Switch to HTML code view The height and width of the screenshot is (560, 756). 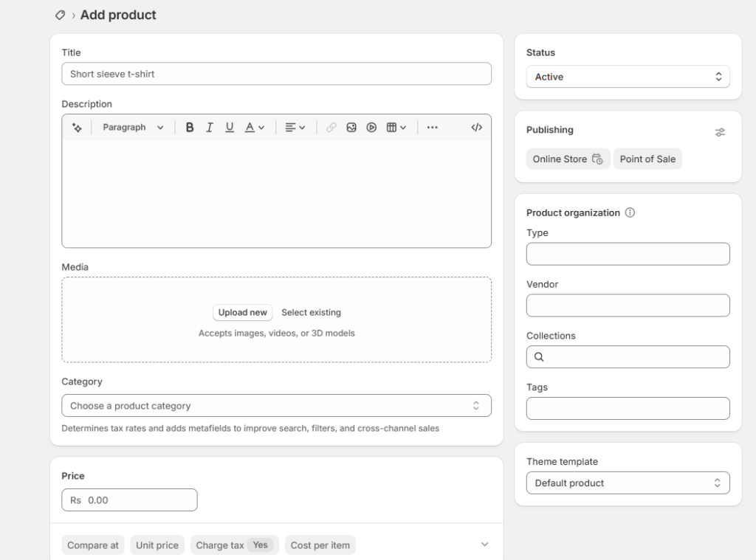(x=476, y=127)
